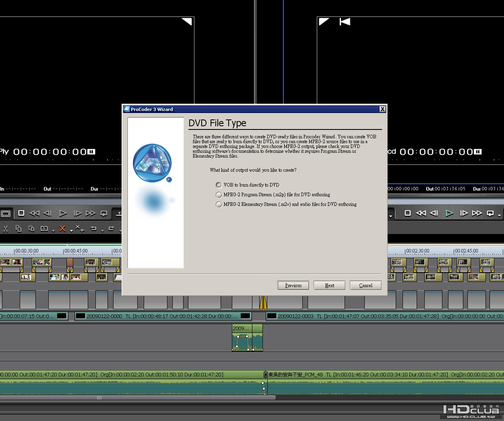
Task: Toggle loop playback in the player monitor
Action: coord(104,213)
